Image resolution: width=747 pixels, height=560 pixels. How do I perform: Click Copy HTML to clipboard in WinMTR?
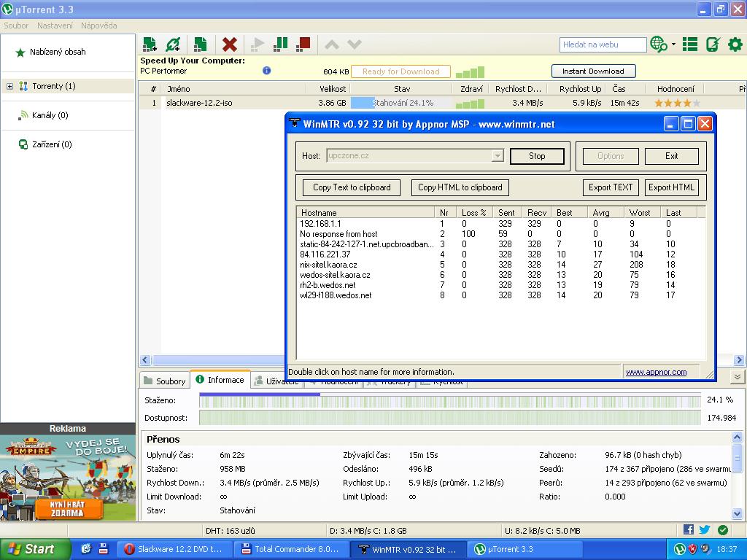(460, 187)
